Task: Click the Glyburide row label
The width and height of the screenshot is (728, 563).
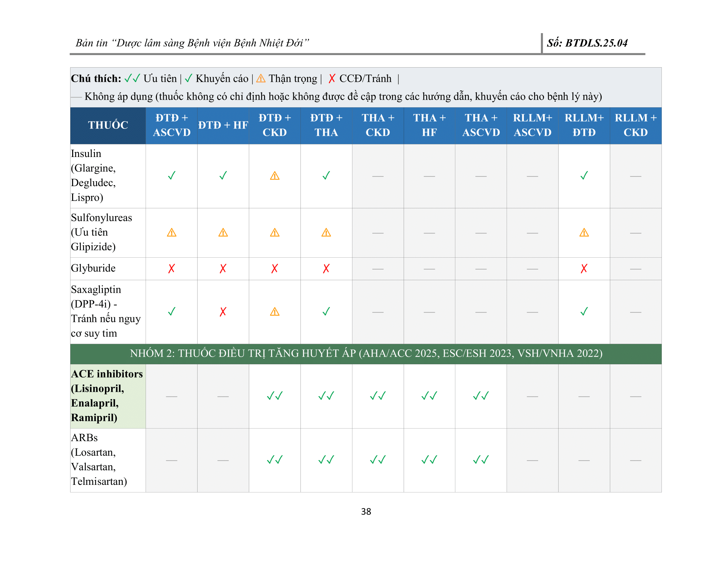Action: (93, 268)
